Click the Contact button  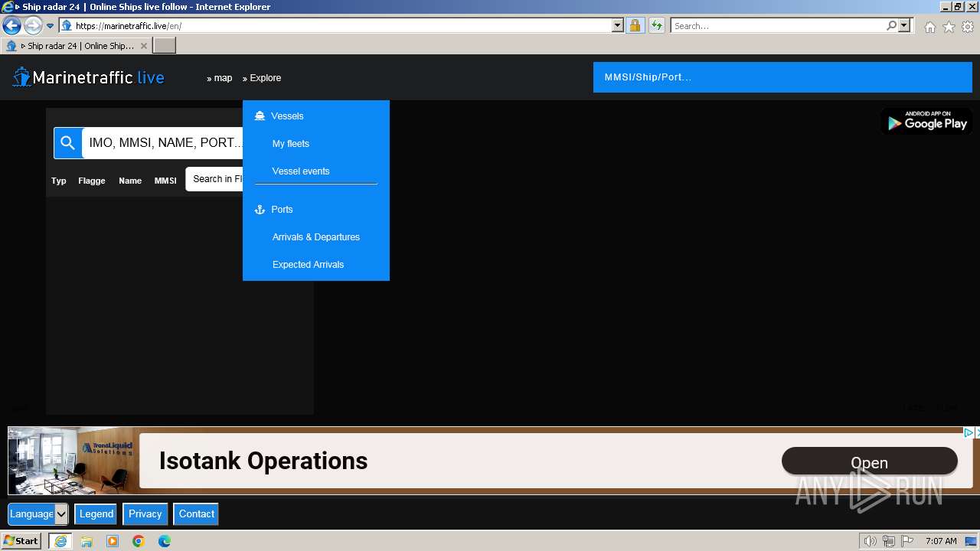[197, 514]
